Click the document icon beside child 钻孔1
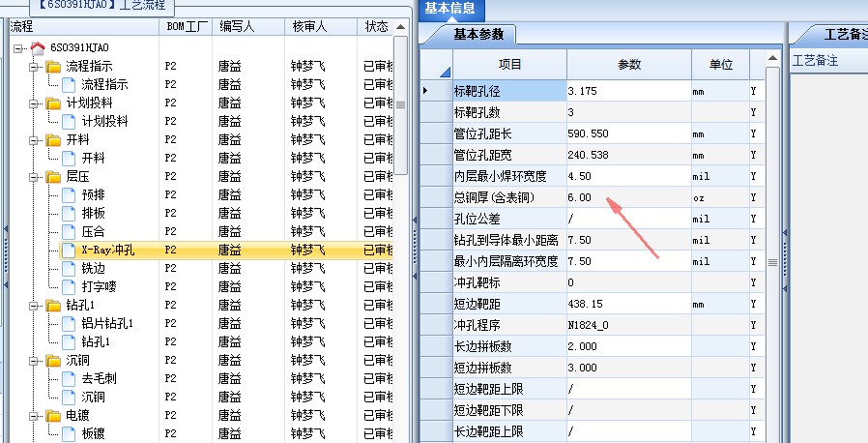868x443 pixels. [69, 341]
